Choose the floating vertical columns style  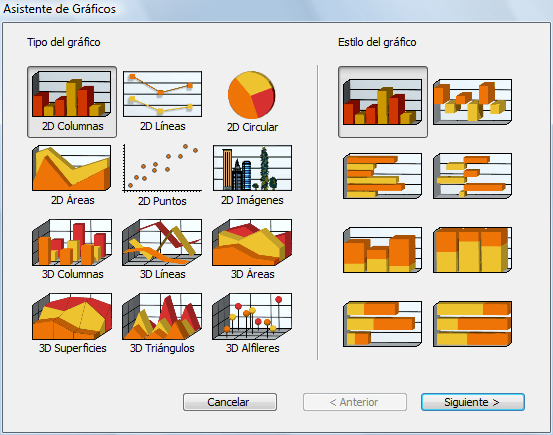click(473, 102)
